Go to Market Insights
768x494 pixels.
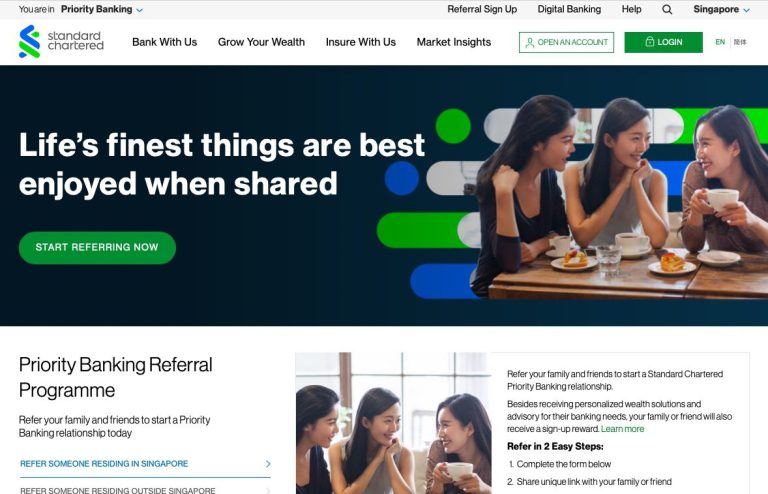(454, 42)
